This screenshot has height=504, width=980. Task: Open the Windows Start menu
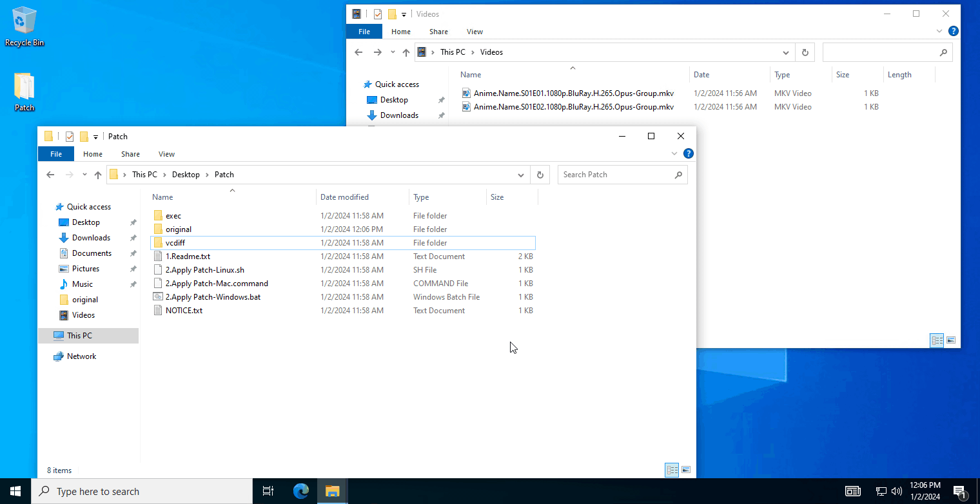point(15,491)
